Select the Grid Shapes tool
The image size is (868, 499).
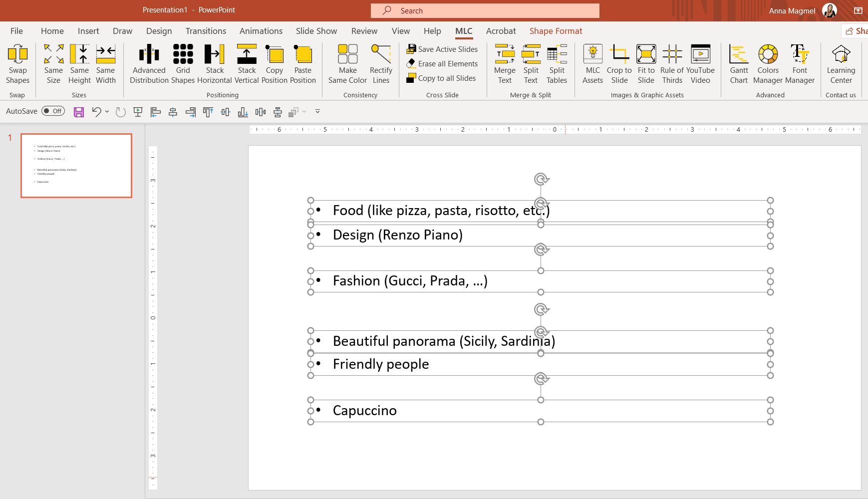tap(183, 64)
